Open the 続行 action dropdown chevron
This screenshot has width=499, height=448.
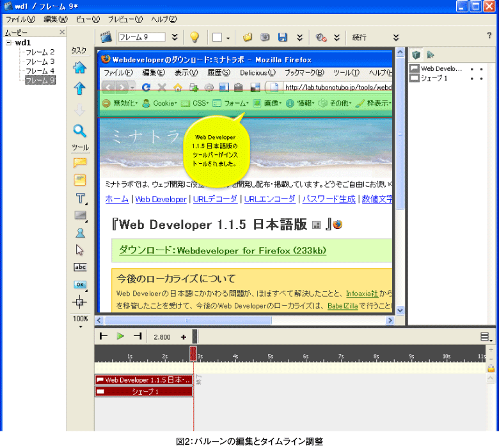[x=396, y=38]
